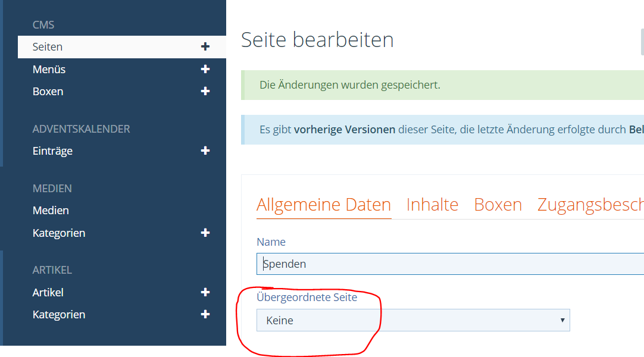Open Artikel in the sidebar

pos(48,293)
